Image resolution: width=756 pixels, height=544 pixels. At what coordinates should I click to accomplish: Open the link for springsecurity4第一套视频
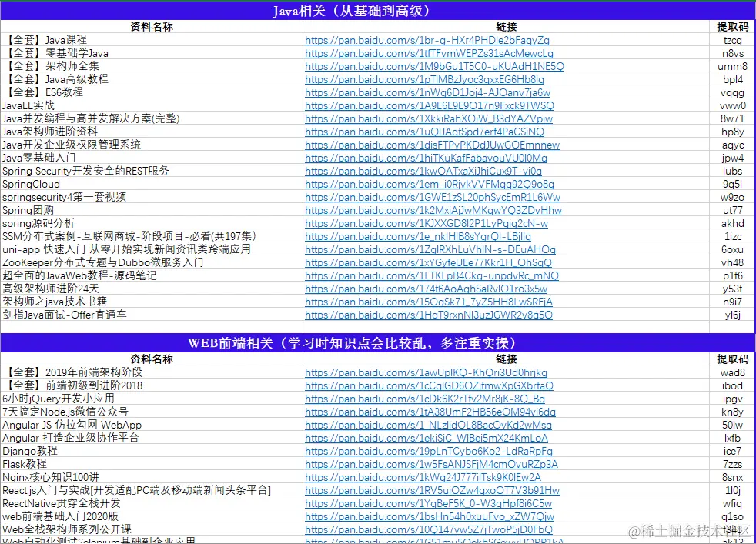(x=433, y=197)
